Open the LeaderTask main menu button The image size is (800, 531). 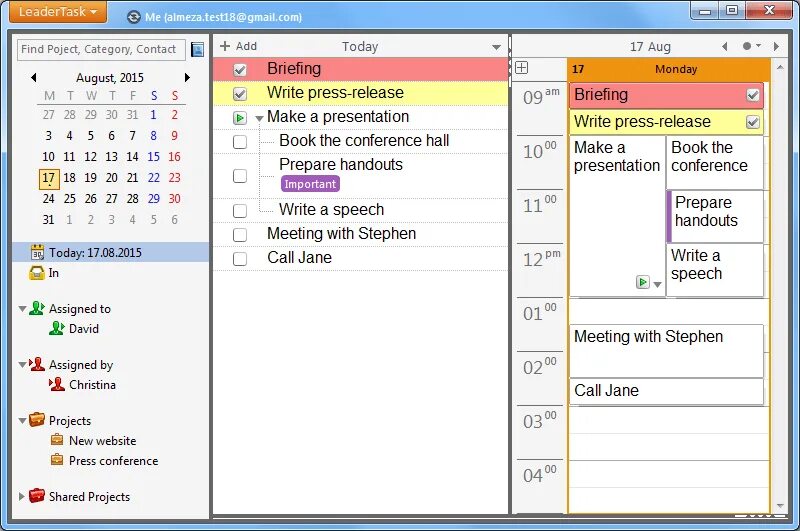tap(58, 12)
